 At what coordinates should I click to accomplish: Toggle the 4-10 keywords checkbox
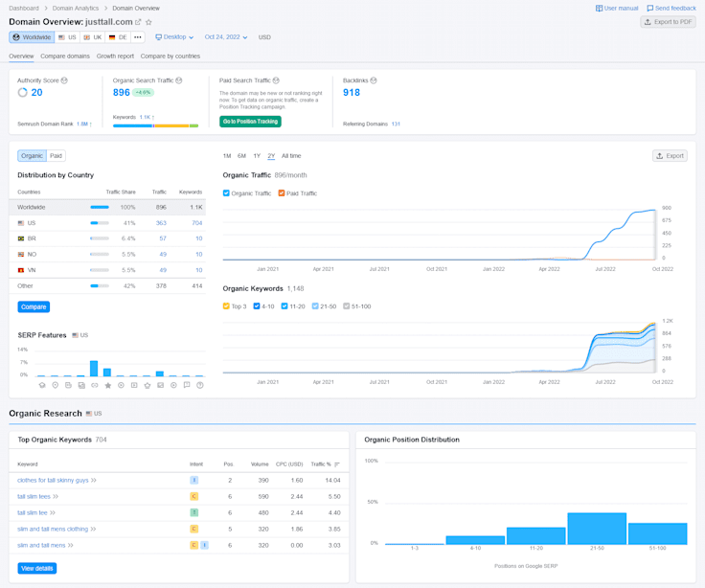[257, 306]
